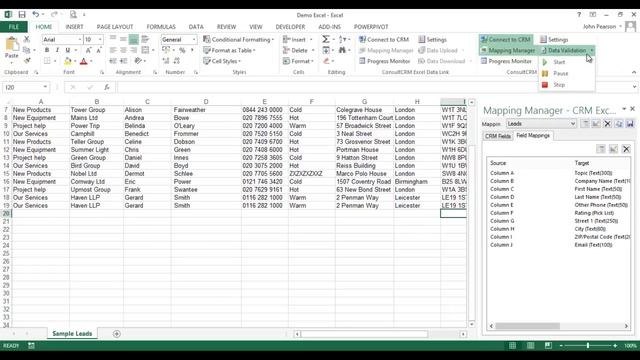The width and height of the screenshot is (640, 360).
Task: Click the Merge & Center icon
Action: [145, 50]
